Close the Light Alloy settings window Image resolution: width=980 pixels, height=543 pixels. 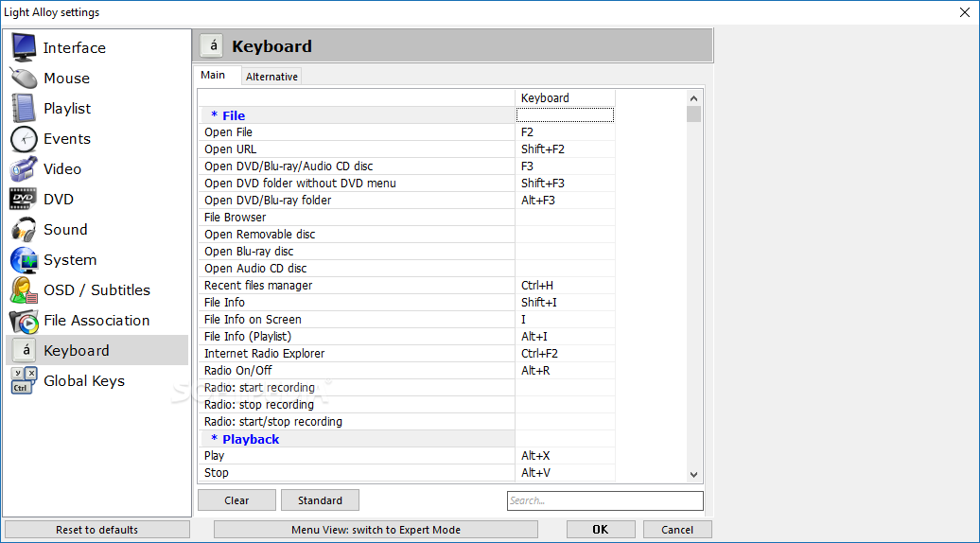964,12
